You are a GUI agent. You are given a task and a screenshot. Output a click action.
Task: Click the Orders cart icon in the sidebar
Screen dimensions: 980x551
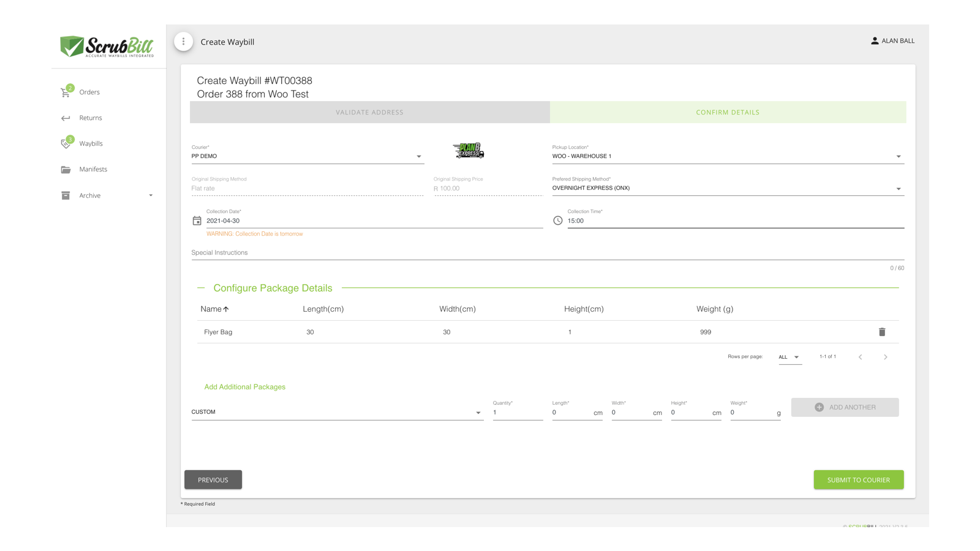pyautogui.click(x=66, y=92)
